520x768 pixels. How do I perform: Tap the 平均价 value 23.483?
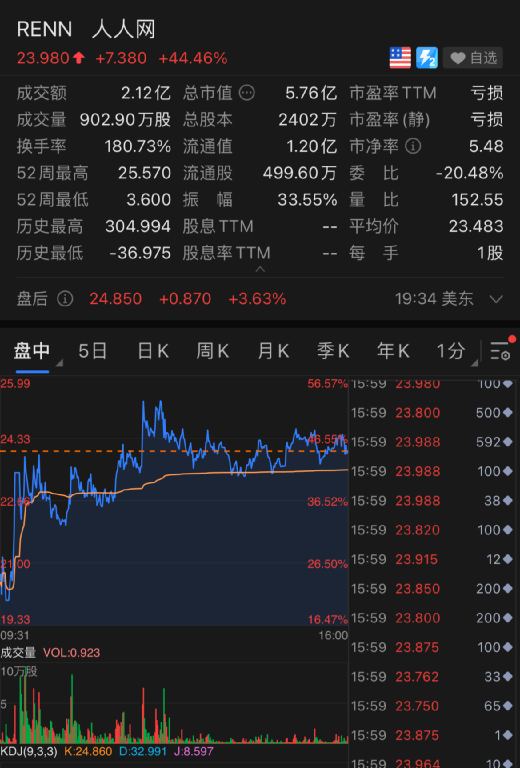point(476,226)
